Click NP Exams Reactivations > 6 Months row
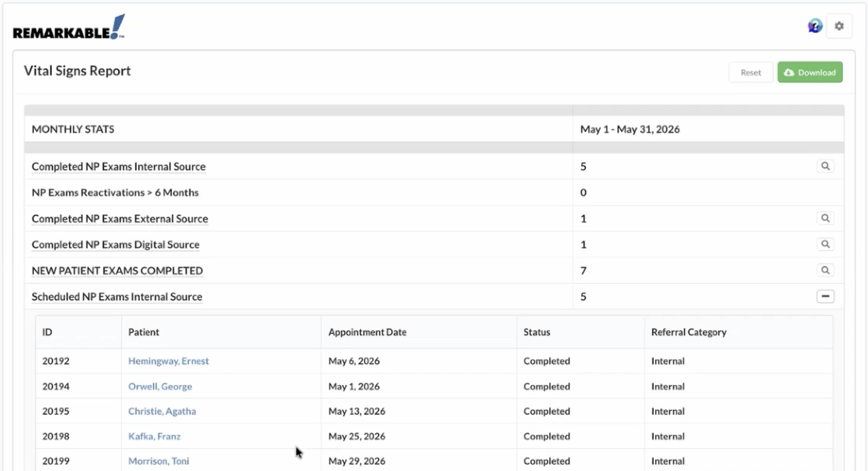This screenshot has width=868, height=471. 434,192
